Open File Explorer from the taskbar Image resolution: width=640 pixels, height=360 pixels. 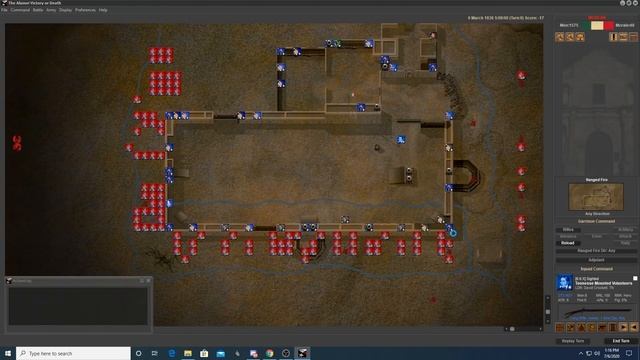188,353
